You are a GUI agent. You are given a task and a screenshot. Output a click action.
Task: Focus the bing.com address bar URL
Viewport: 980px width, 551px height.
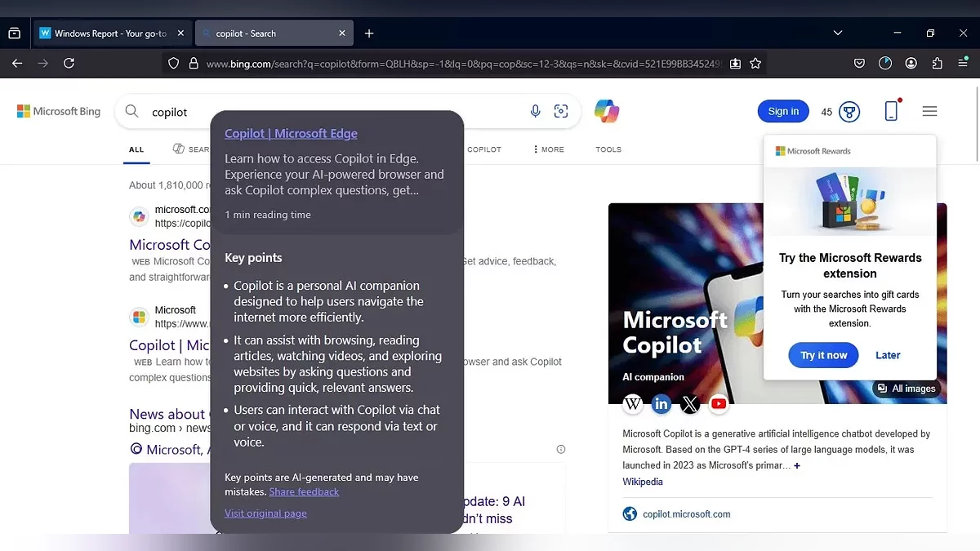pyautogui.click(x=464, y=63)
